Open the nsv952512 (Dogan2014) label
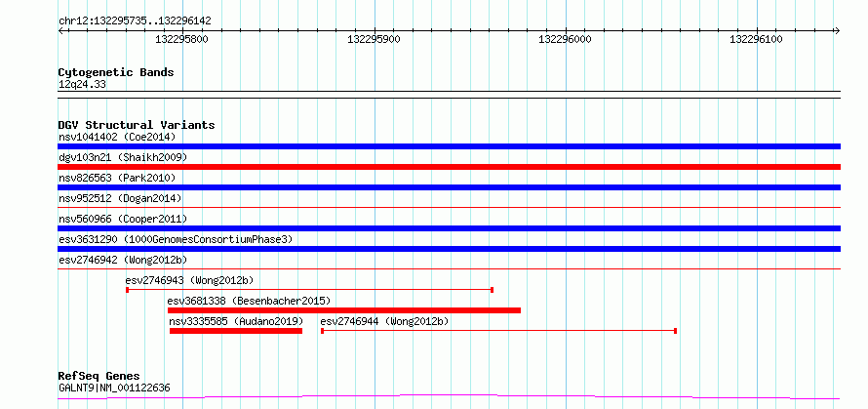The height and width of the screenshot is (409, 868). [x=120, y=198]
